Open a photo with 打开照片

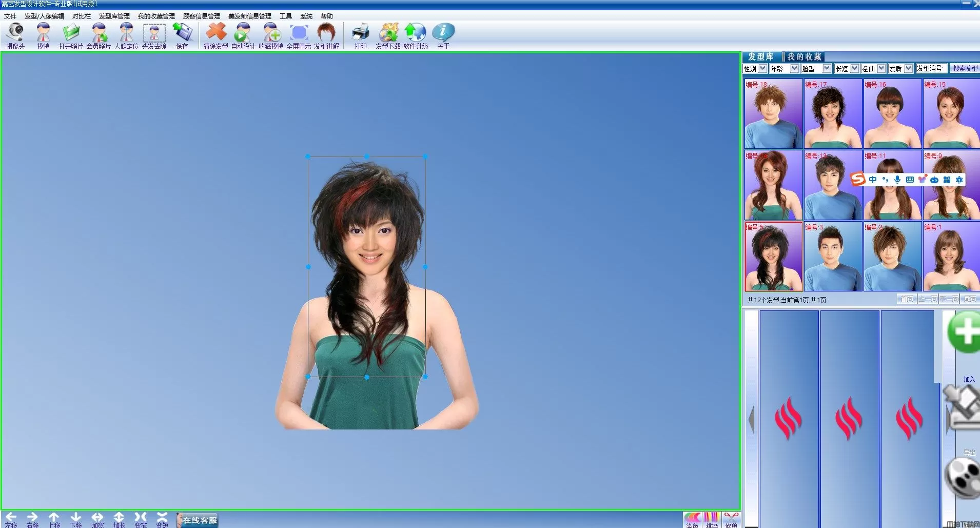[71, 35]
